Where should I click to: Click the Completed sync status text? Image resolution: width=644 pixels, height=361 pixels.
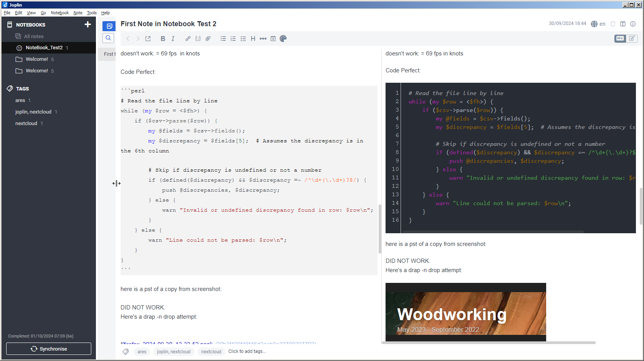(x=41, y=336)
